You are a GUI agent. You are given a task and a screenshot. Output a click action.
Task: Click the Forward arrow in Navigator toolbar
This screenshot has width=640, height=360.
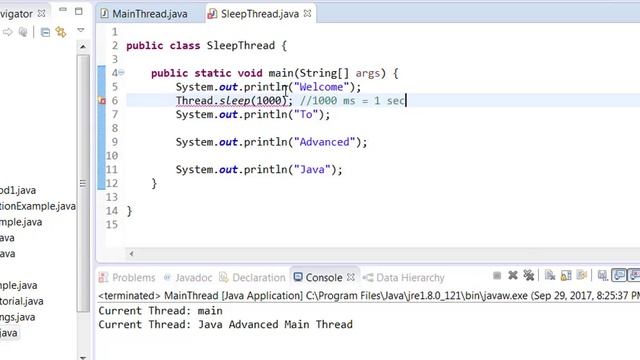tap(7, 32)
